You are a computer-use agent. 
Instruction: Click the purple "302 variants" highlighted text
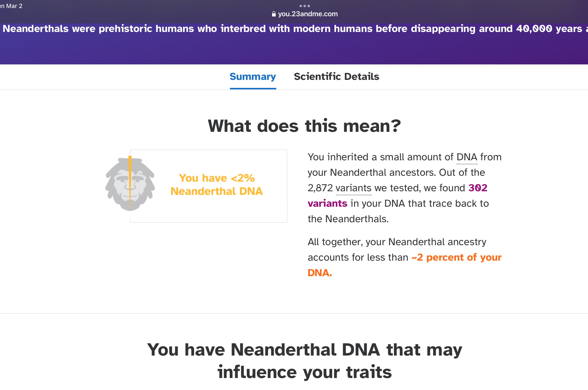pos(478,188)
